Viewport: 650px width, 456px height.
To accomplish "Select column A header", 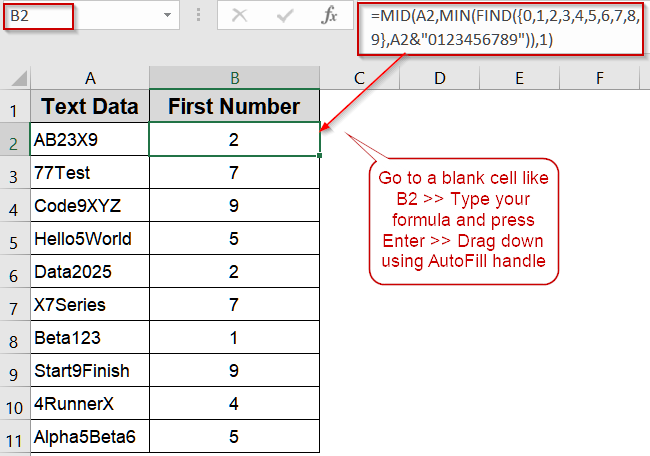I will click(x=90, y=78).
